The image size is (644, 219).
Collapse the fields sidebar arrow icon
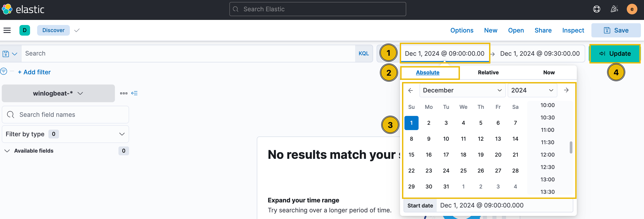(x=135, y=93)
